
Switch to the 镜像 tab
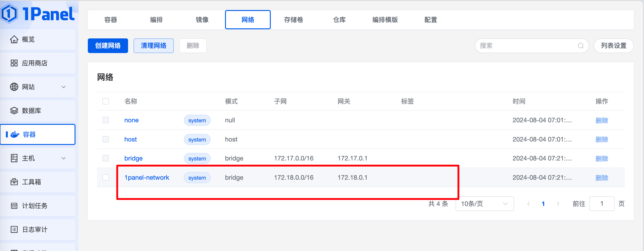point(202,20)
